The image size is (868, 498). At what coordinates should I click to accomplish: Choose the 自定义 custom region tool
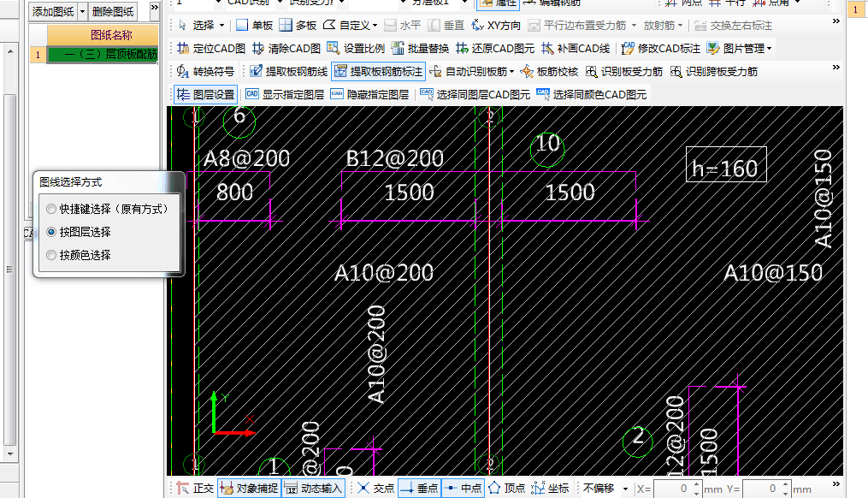click(346, 26)
